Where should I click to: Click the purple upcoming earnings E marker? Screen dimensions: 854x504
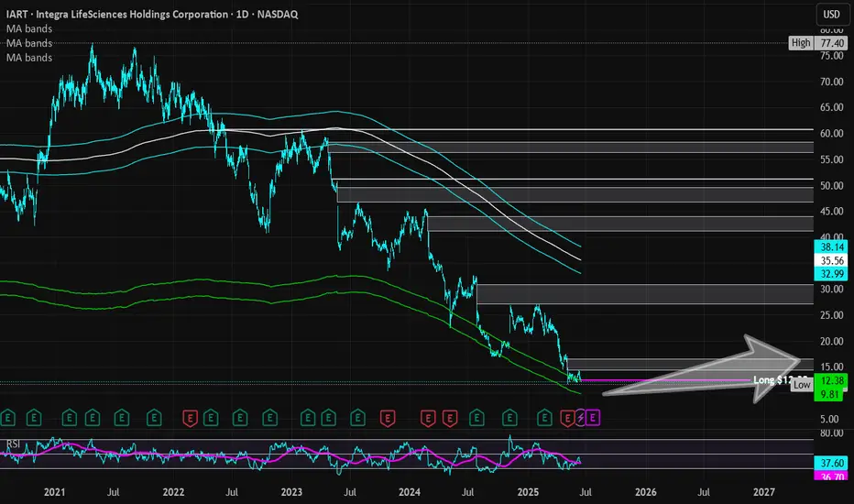coord(593,418)
